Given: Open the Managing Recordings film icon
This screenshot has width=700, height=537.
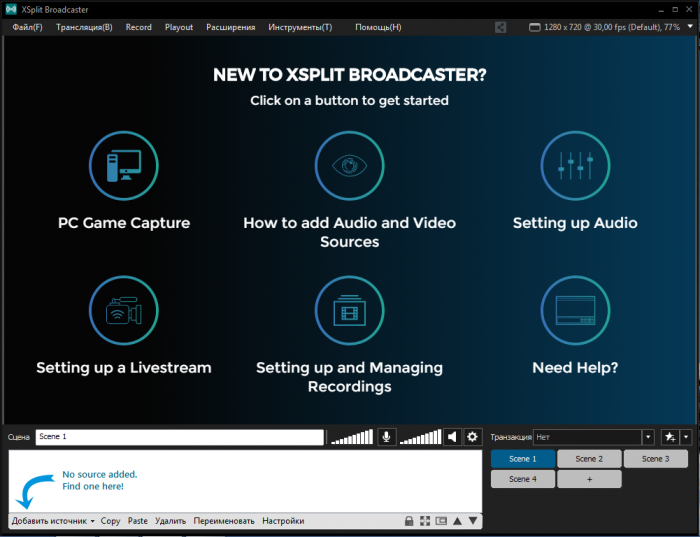Looking at the screenshot, I should pyautogui.click(x=350, y=311).
